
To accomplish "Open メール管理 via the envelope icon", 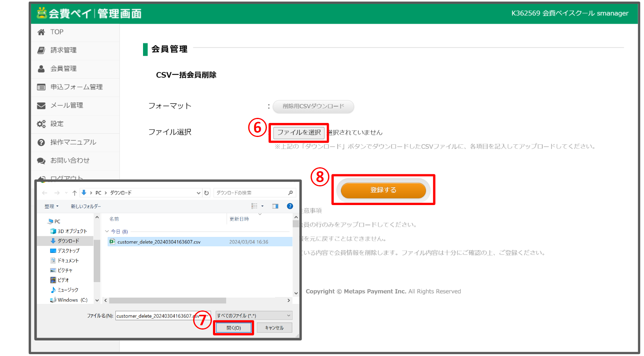I will 42,105.
